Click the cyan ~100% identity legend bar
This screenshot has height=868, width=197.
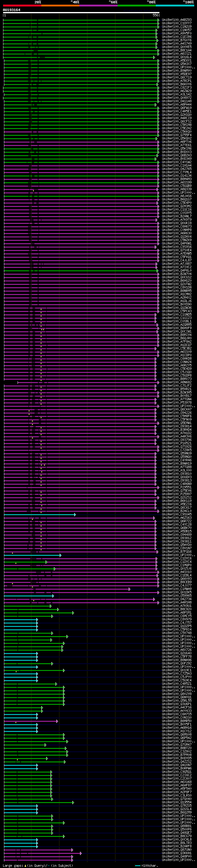click(x=175, y=6)
